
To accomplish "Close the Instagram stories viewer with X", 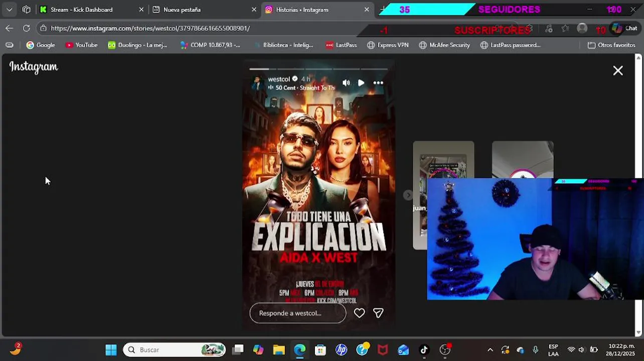I will (618, 71).
